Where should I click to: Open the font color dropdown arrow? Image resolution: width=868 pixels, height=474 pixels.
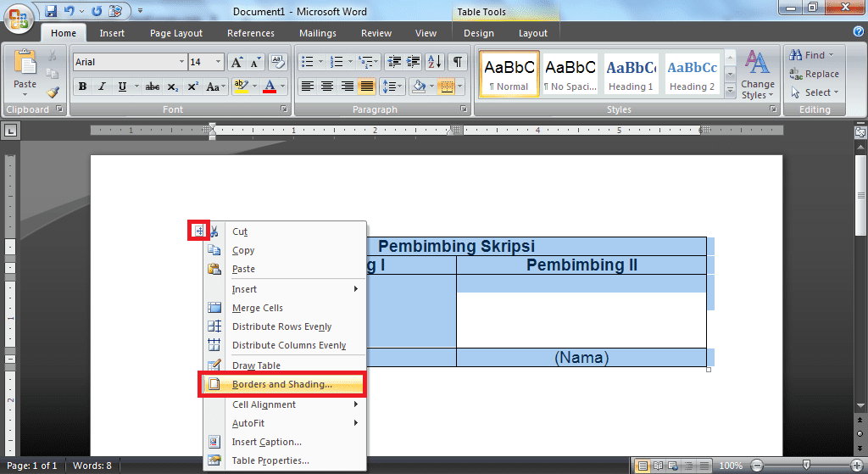[283, 86]
